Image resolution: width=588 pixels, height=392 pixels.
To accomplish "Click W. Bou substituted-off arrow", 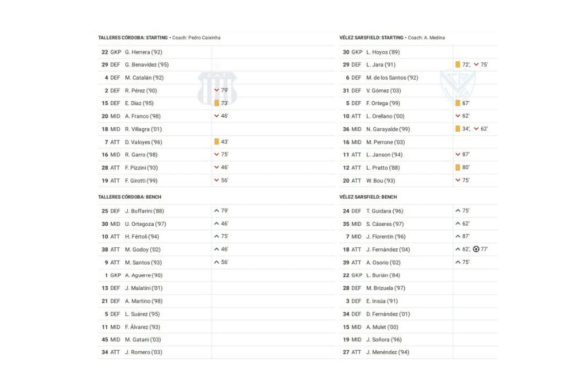I will [x=458, y=181].
